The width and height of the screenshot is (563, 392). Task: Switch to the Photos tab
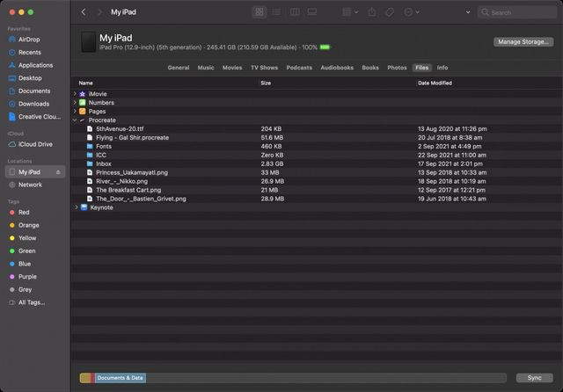click(397, 68)
